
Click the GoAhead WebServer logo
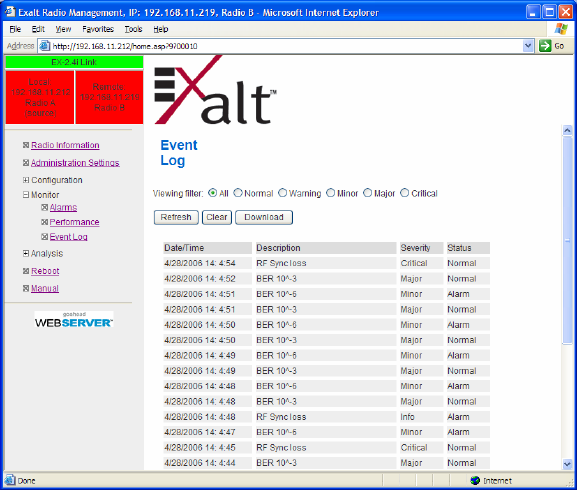point(74,319)
